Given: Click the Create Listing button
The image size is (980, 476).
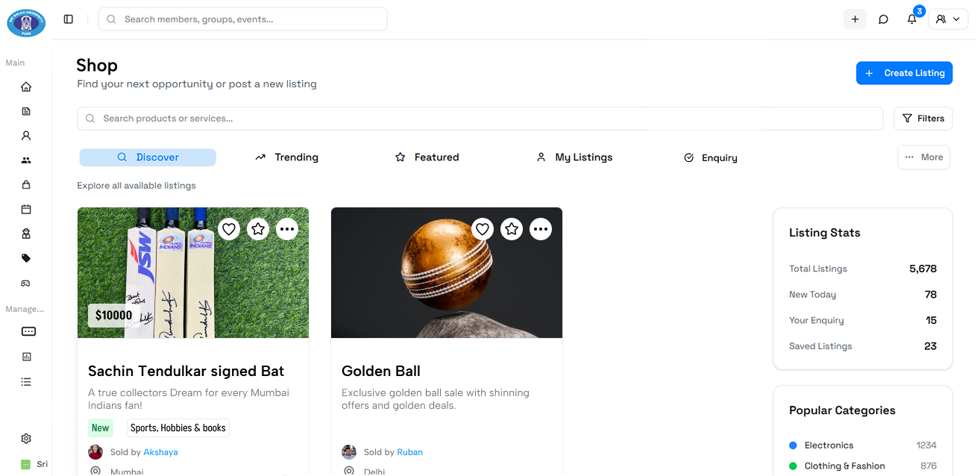Looking at the screenshot, I should point(904,73).
